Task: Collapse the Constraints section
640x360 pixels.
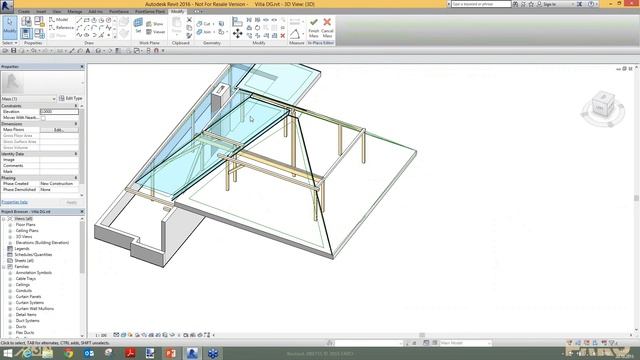Action: [x=76, y=106]
